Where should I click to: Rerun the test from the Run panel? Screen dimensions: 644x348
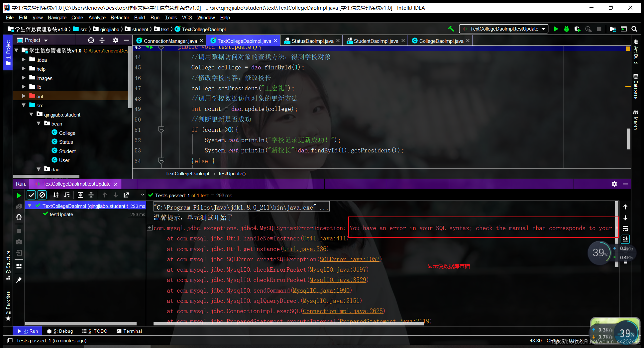[19, 195]
